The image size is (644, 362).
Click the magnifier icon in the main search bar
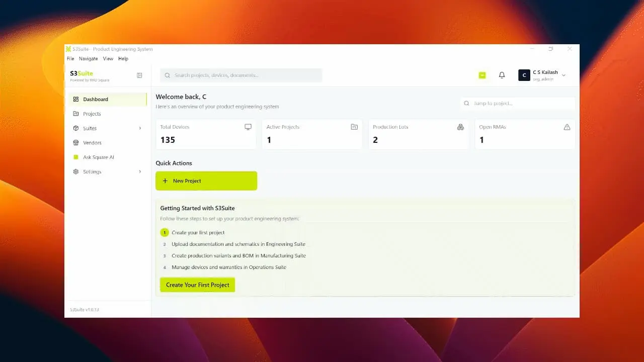point(168,75)
